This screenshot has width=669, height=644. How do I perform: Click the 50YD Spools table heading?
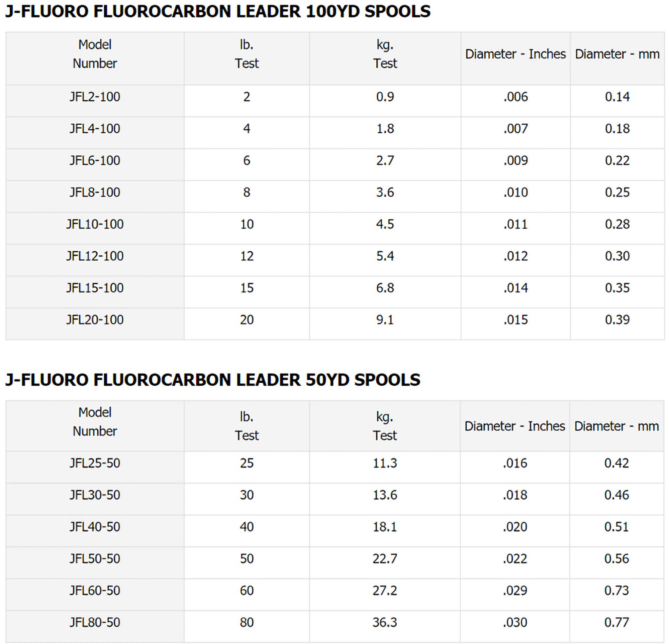point(213,380)
